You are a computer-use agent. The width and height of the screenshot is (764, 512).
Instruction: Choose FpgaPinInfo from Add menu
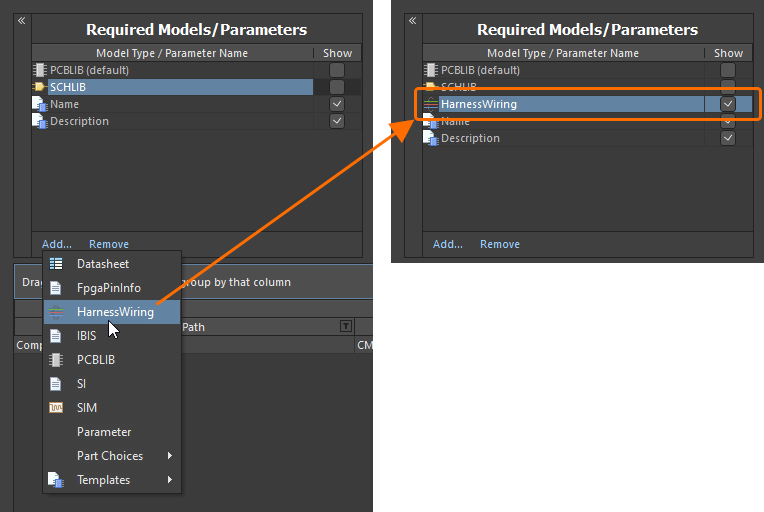pyautogui.click(x=112, y=288)
